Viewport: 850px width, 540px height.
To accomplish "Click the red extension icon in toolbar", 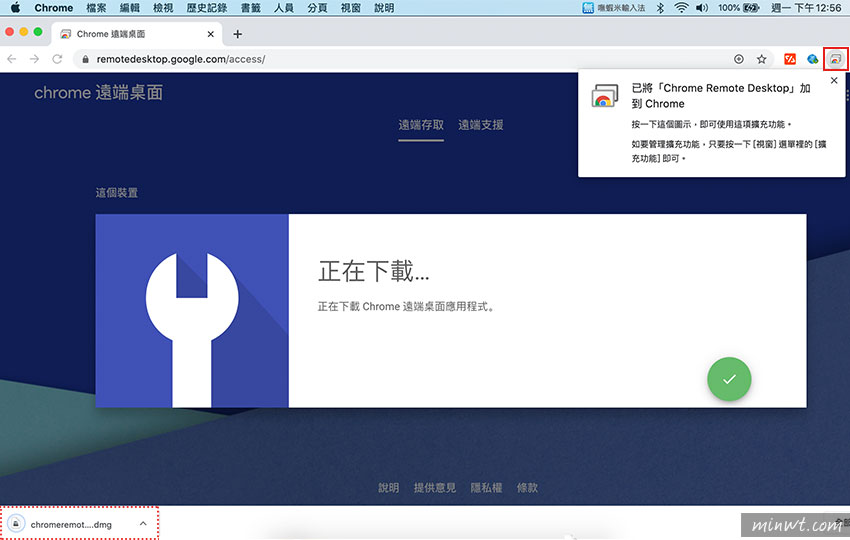I will coord(790,59).
